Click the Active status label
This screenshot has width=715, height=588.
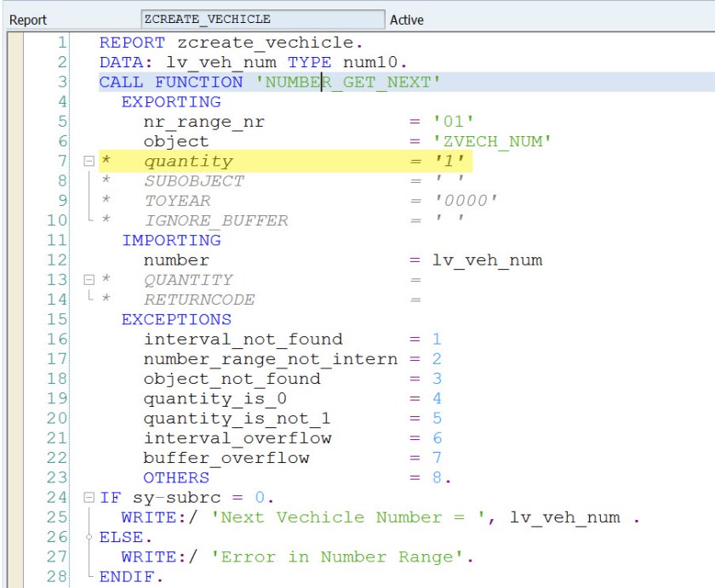(406, 20)
